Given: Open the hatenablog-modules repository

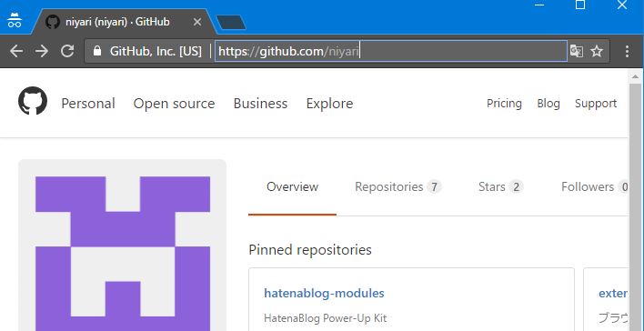Looking at the screenshot, I should [324, 293].
